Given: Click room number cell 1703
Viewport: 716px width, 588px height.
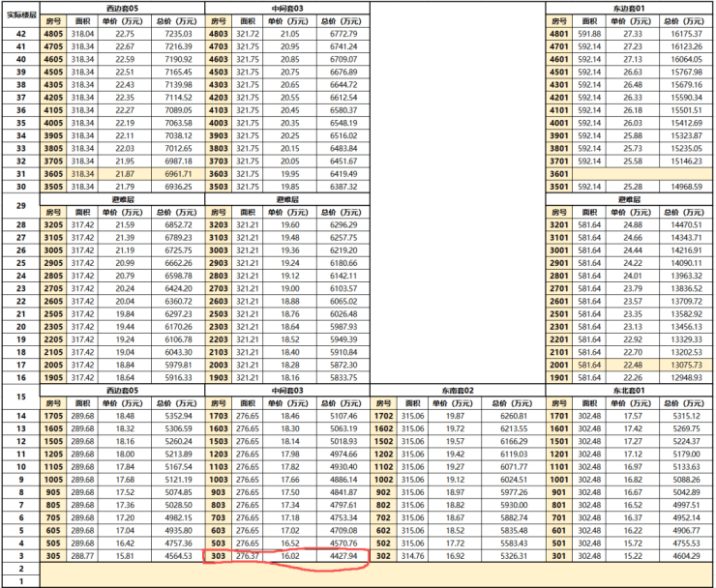Looking at the screenshot, I should click(219, 416).
